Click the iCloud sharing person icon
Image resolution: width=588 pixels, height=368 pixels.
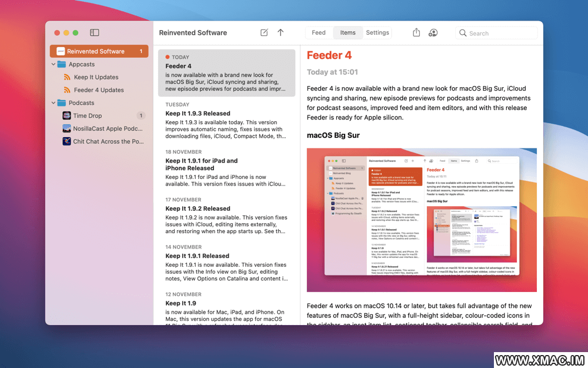(433, 33)
